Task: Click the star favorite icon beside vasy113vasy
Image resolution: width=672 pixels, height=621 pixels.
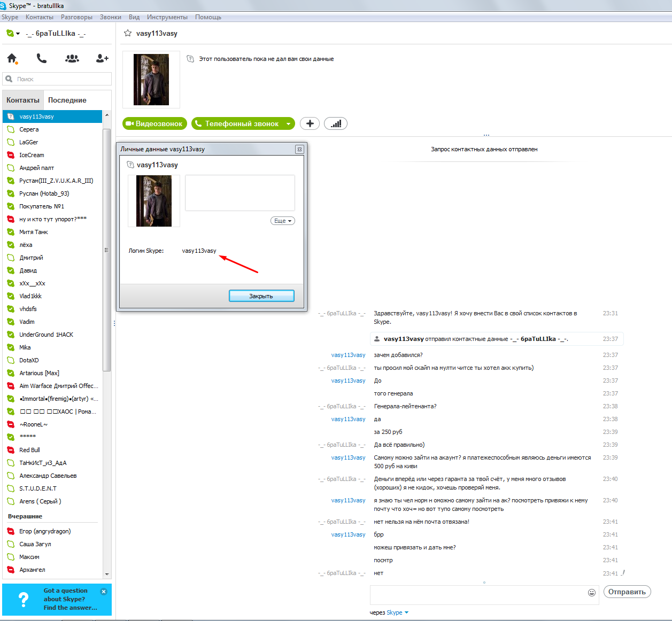Action: tap(128, 33)
